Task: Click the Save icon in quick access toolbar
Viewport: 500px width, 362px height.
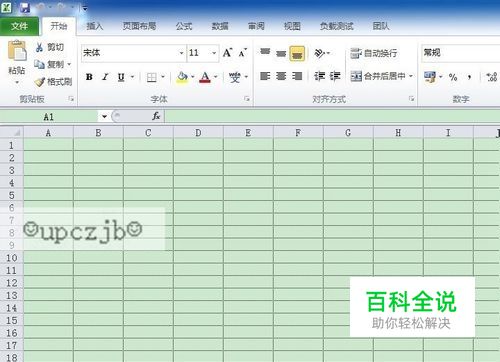Action: click(25, 7)
